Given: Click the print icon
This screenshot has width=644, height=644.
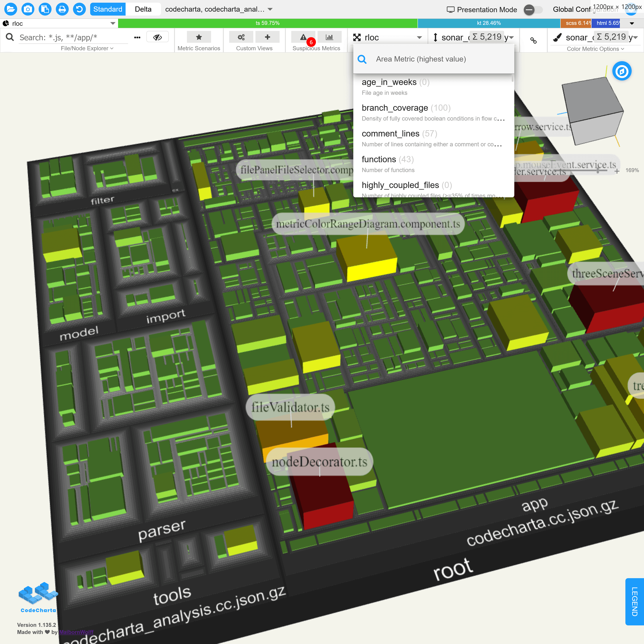Looking at the screenshot, I should tap(62, 9).
